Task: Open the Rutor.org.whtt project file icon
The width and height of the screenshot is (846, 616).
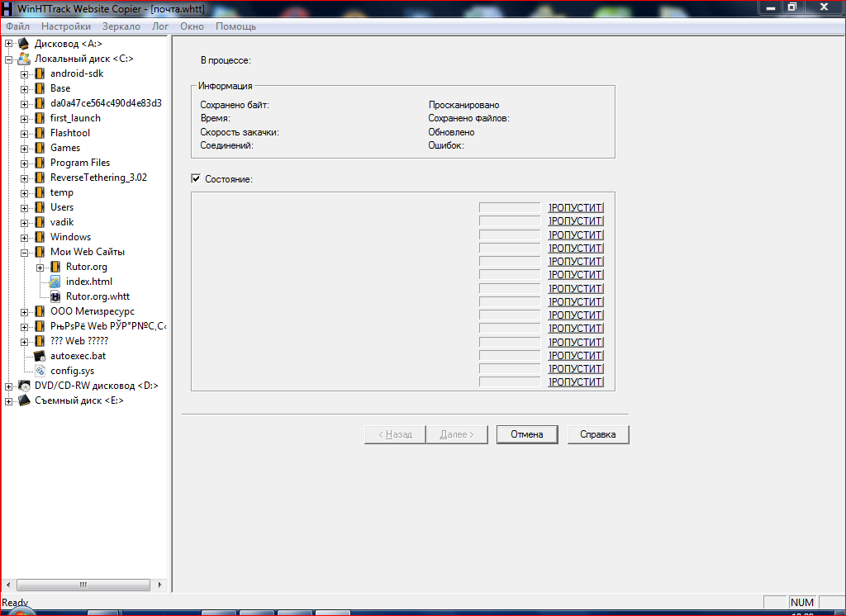Action: click(55, 296)
